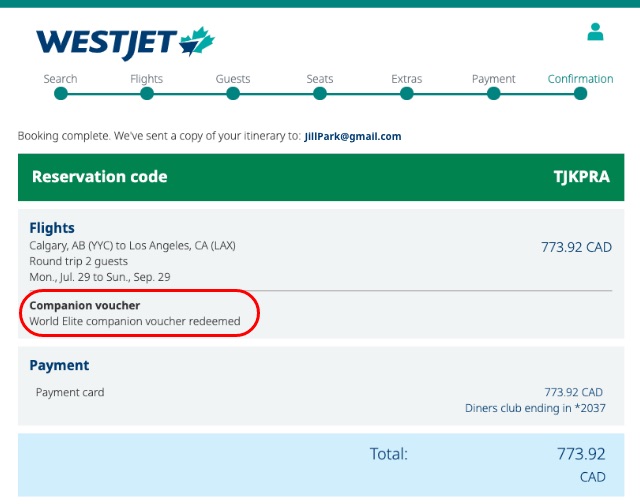Click the Seats step circle

point(320,94)
